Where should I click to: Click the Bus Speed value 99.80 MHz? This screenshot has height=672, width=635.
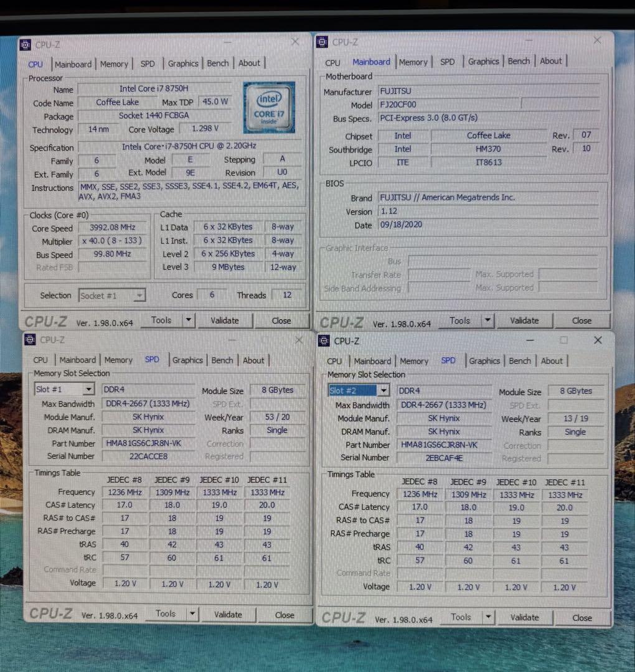click(x=112, y=254)
